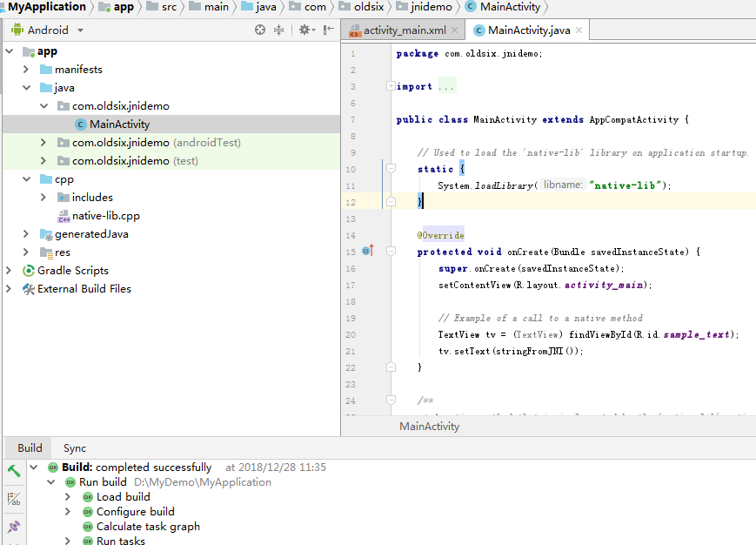Open the Build tab in bottom panel
The image size is (756, 545).
[30, 448]
